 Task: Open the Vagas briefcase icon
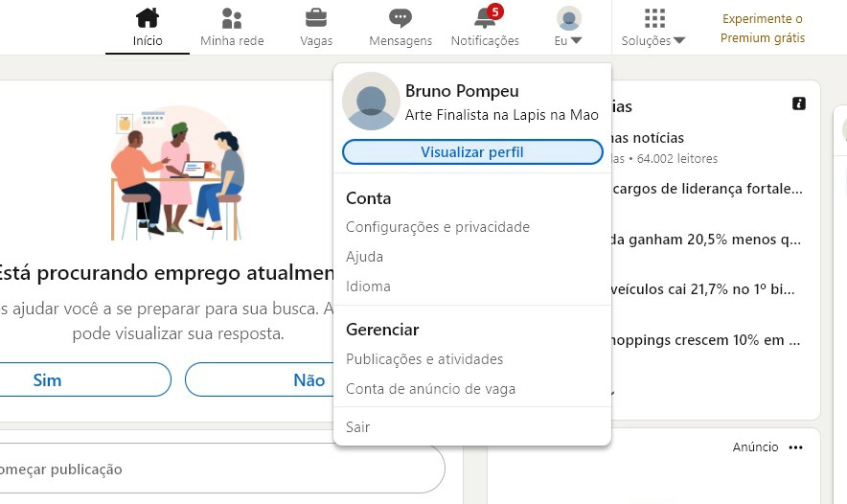tap(316, 18)
